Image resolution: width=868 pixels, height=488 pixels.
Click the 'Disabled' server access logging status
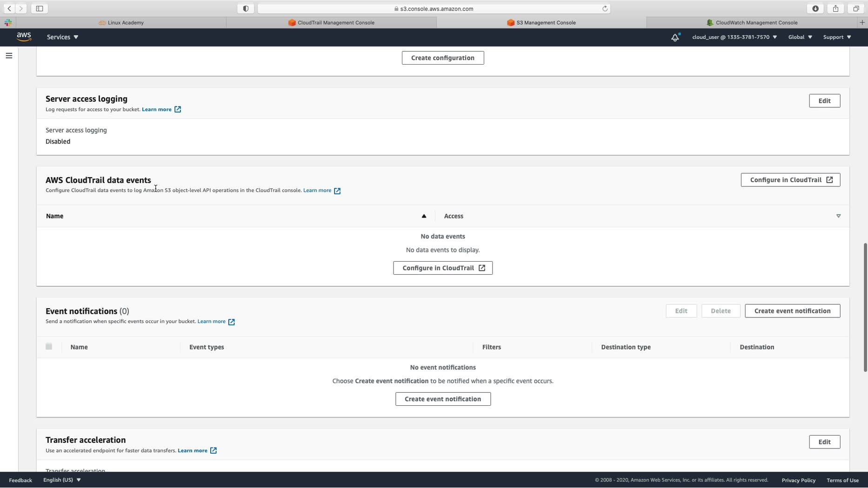(x=58, y=142)
